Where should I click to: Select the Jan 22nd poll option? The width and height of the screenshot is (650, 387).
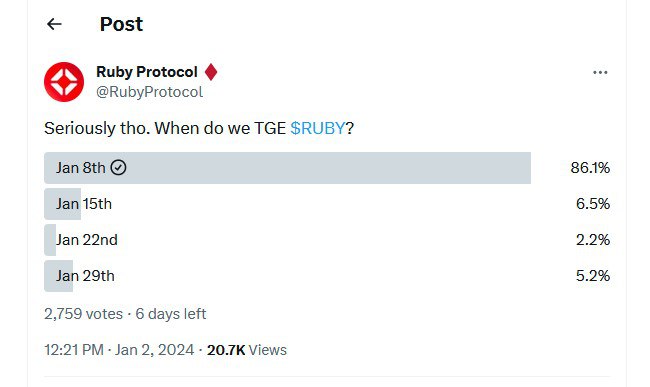327,240
